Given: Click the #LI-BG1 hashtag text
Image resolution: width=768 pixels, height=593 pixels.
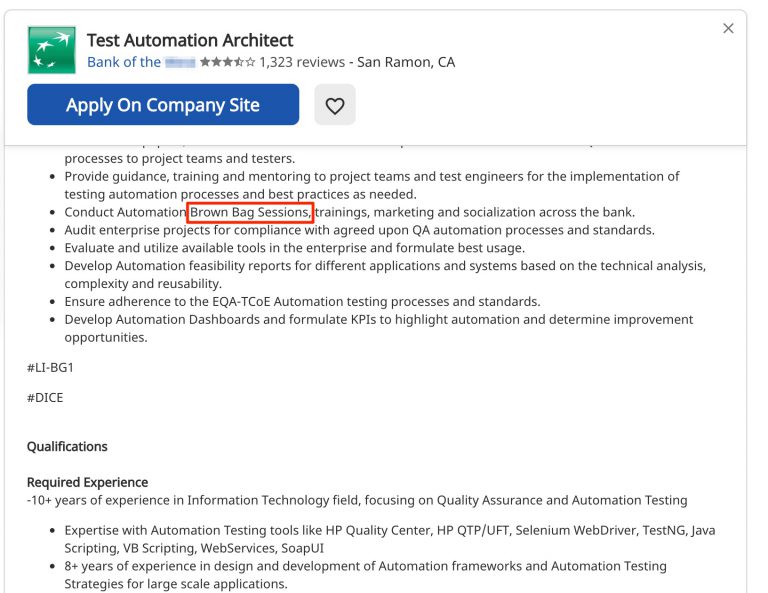Looking at the screenshot, I should tap(50, 367).
